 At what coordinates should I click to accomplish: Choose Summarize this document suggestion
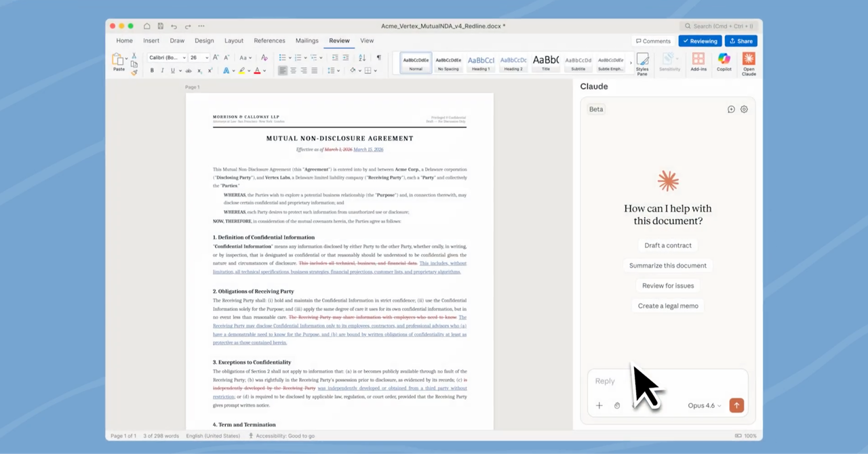coord(668,266)
